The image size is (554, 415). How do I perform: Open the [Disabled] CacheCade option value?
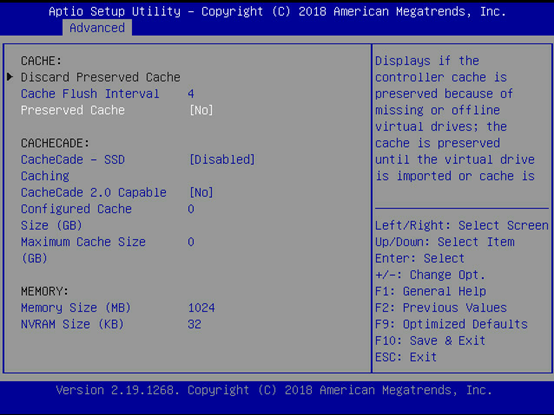coord(222,160)
